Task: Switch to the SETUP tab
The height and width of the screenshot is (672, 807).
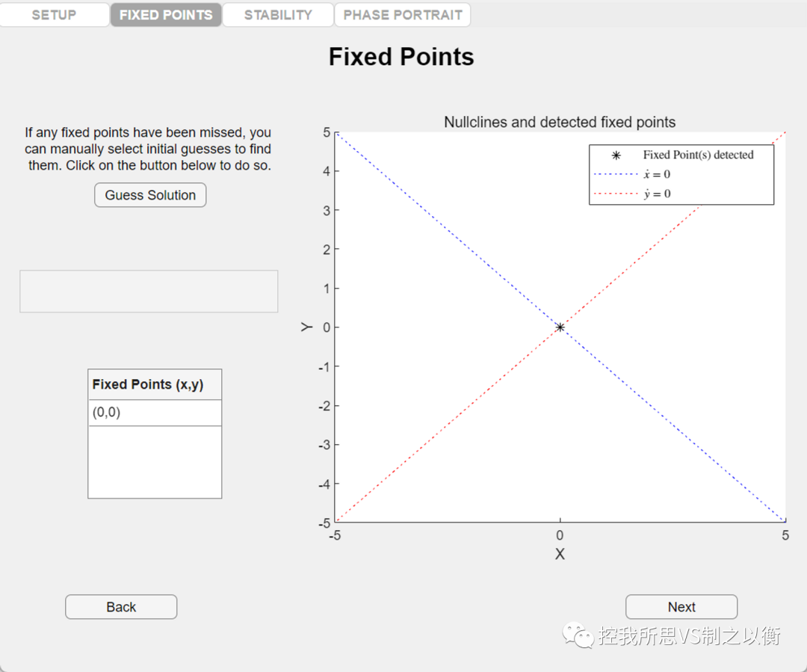Action: click(x=54, y=15)
